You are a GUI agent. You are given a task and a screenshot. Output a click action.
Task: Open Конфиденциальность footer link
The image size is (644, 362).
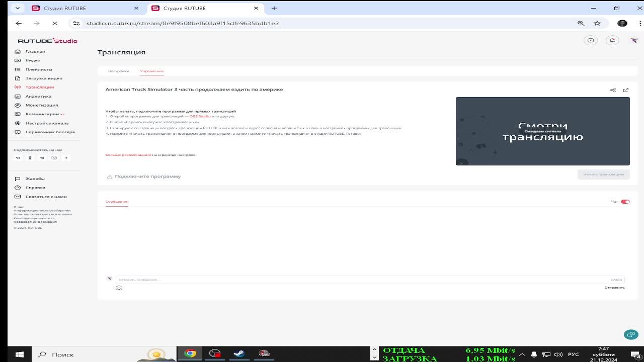[x=34, y=218]
